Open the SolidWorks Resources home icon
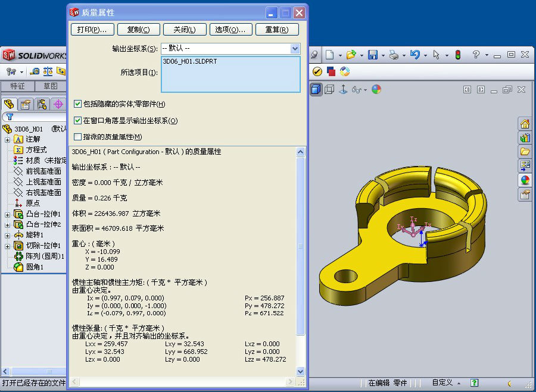Image resolution: width=536 pixels, height=392 pixels. (525, 124)
